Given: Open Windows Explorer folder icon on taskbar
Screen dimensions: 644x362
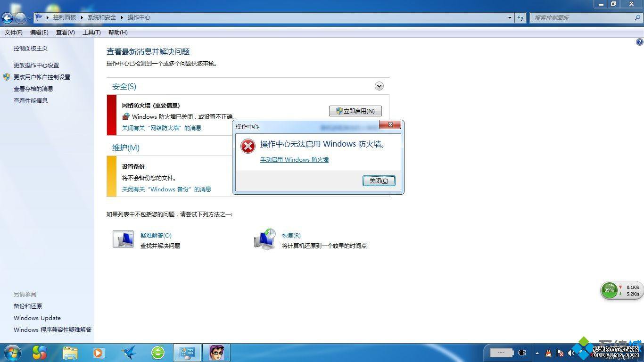Looking at the screenshot, I should (x=70, y=353).
